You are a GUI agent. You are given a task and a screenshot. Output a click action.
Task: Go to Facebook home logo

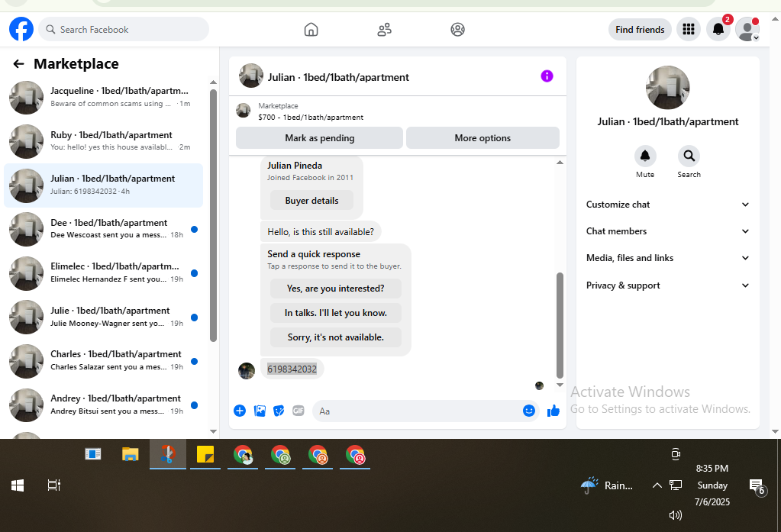pyautogui.click(x=21, y=30)
